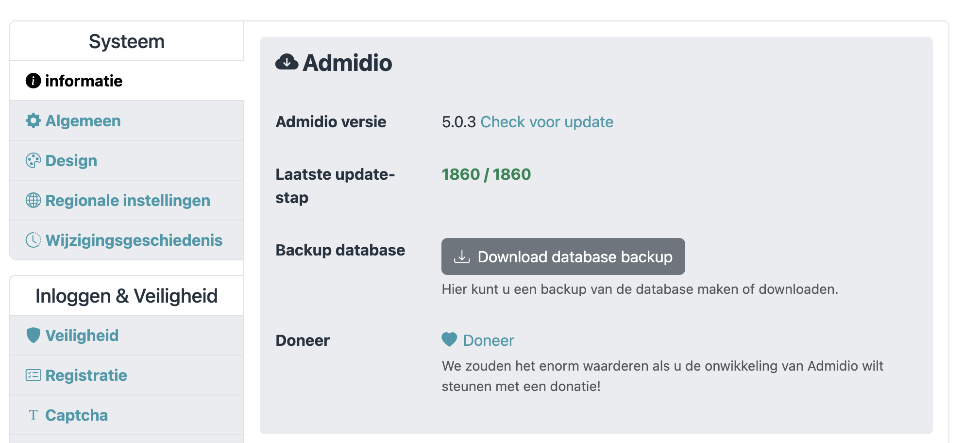The image size is (980, 443).
Task: Open the Wijzigingsgeschiedenis section
Action: 134,239
